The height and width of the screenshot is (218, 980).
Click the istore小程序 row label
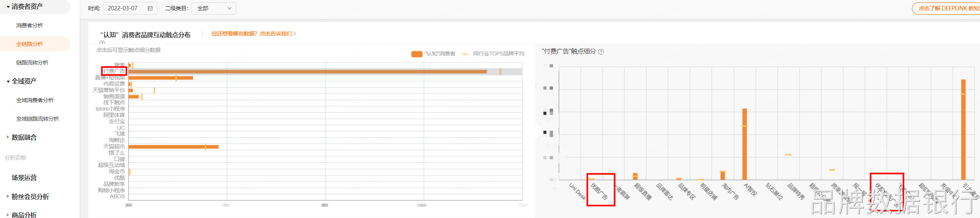(110, 109)
